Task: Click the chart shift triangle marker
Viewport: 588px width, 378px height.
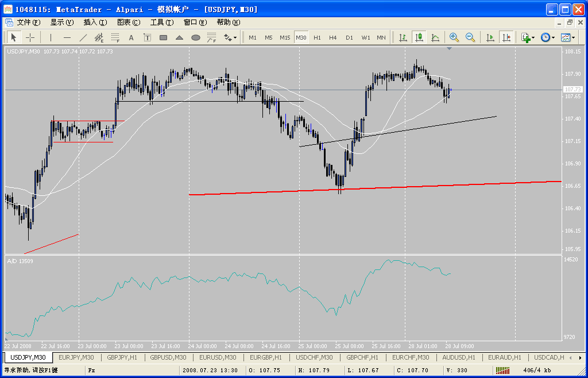Action: [x=450, y=49]
